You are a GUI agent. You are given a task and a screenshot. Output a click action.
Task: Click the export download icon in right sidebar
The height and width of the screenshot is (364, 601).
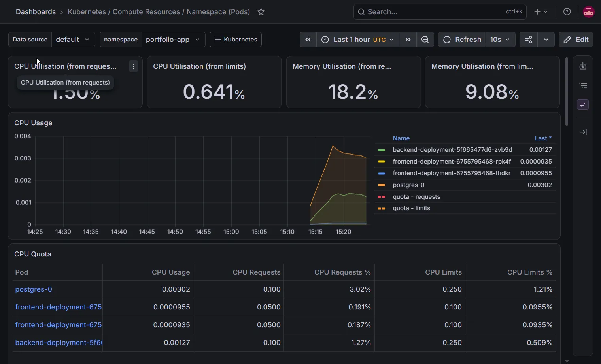pos(583,66)
